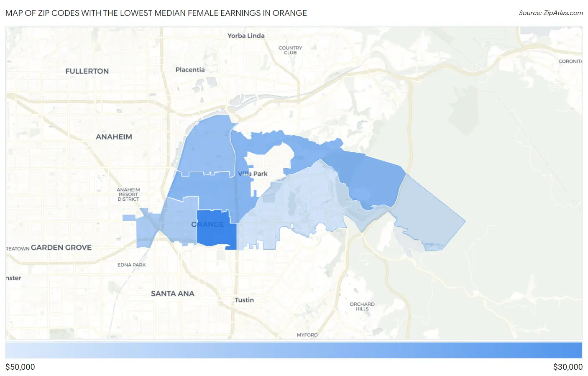
Task: Click the EDNA PARK map label
Action: [x=131, y=265]
